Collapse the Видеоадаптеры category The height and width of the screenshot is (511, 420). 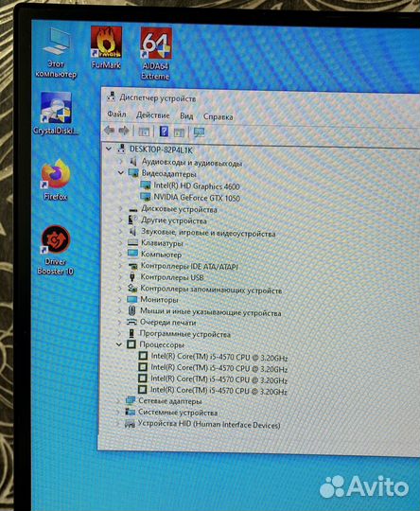120,173
